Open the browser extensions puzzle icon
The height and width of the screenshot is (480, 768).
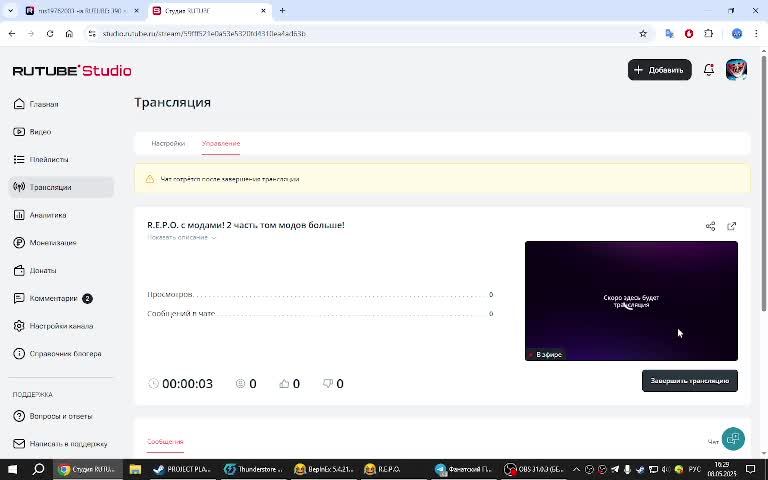point(709,34)
